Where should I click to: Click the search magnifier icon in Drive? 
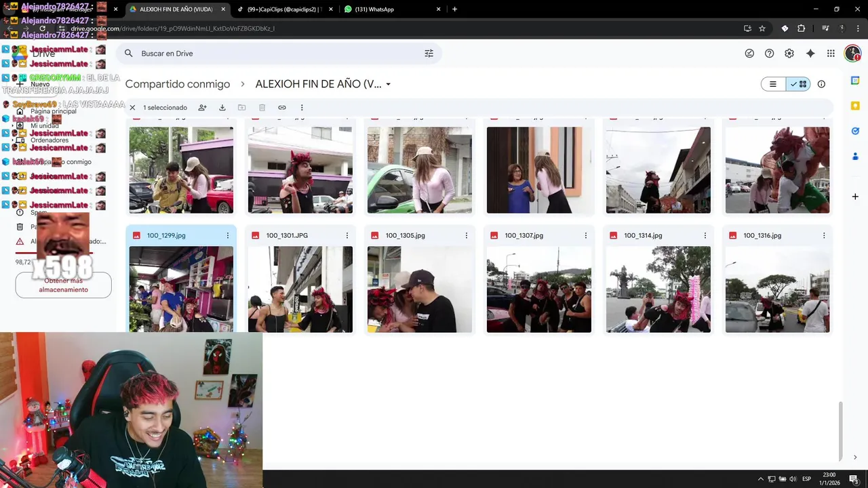pyautogui.click(x=129, y=54)
